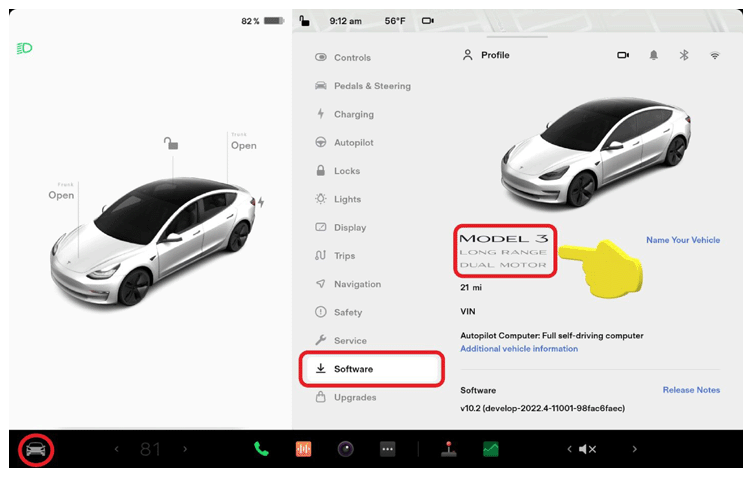Open Display settings
This screenshot has width=752, height=477.
341,227
